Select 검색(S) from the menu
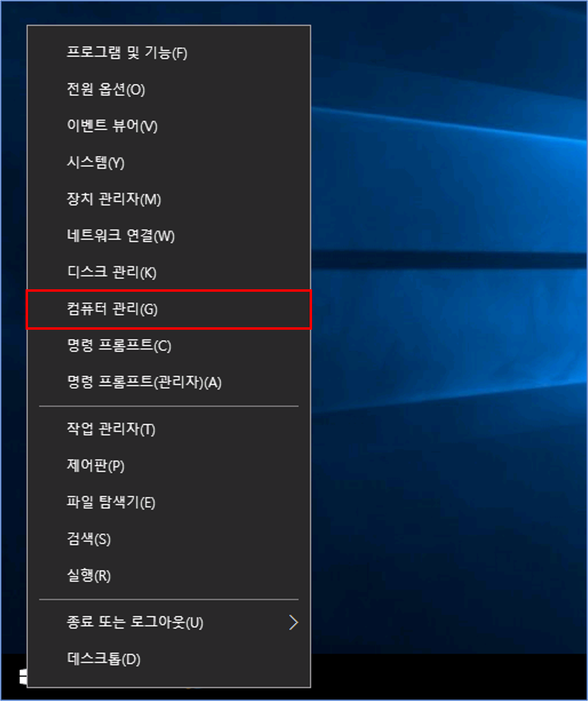The image size is (588, 701). click(169, 539)
